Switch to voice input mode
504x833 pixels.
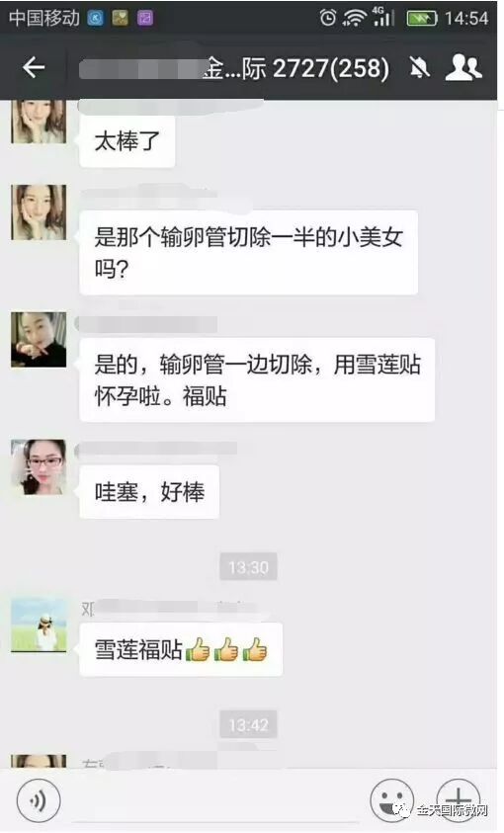(39, 800)
